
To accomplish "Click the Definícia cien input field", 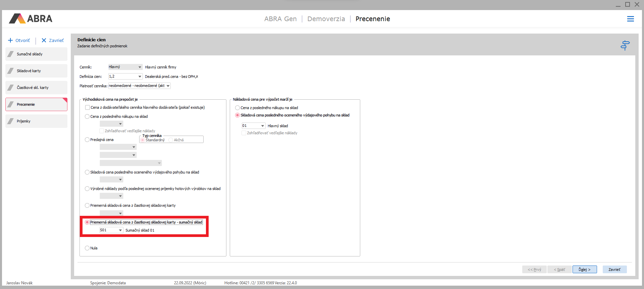I will pyautogui.click(x=122, y=77).
